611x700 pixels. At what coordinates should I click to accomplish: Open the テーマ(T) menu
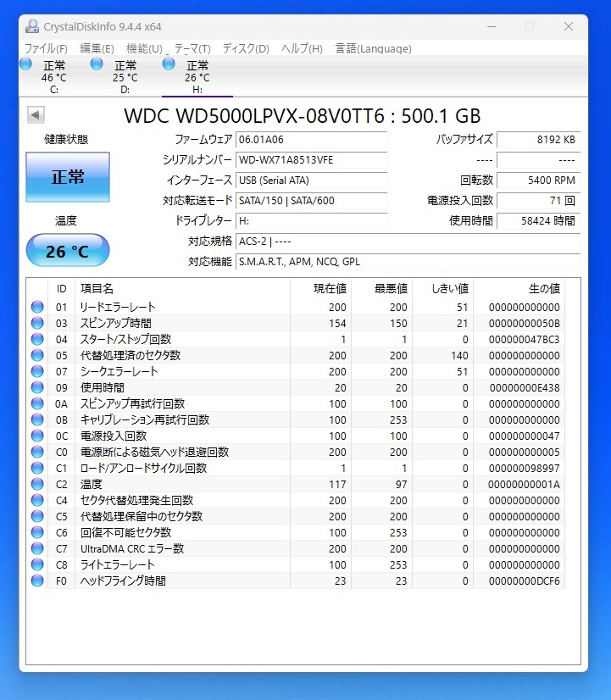coord(192,48)
